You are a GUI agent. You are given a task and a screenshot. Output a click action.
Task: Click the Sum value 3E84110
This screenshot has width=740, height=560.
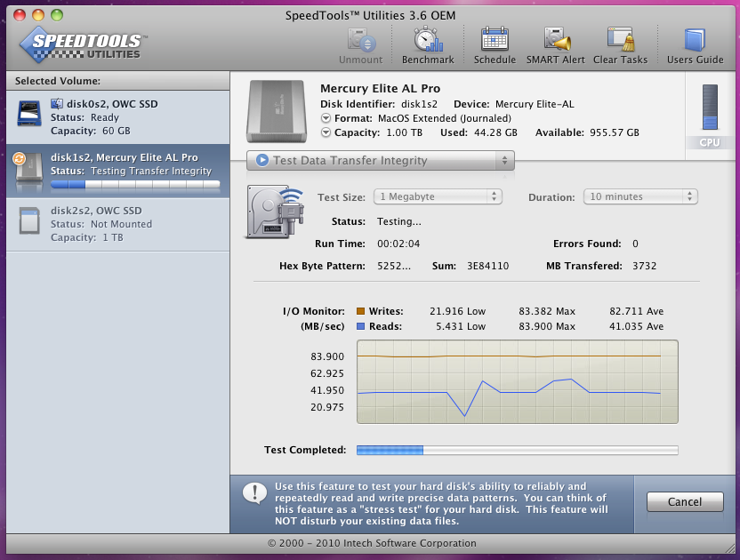tap(488, 266)
